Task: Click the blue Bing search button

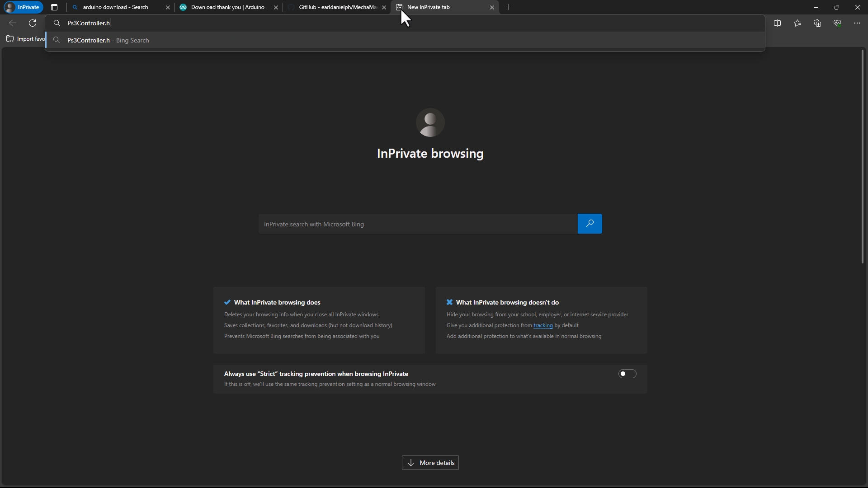Action: pyautogui.click(x=590, y=224)
